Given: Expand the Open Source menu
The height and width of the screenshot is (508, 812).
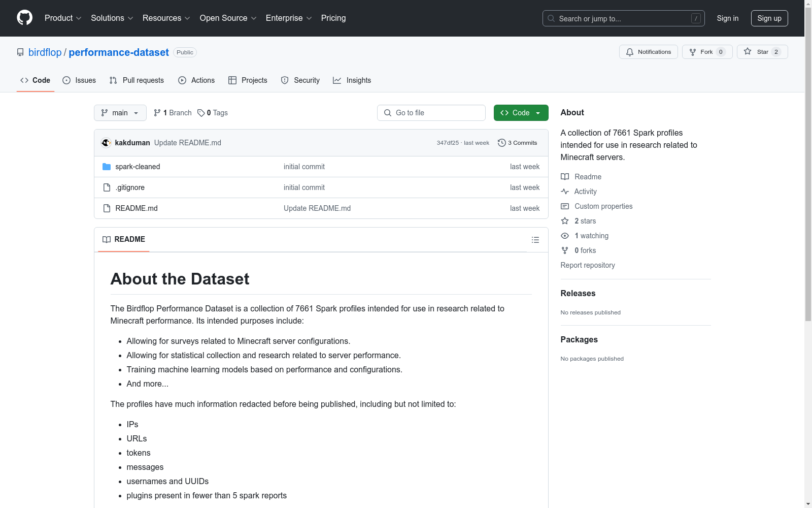Looking at the screenshot, I should point(228,18).
